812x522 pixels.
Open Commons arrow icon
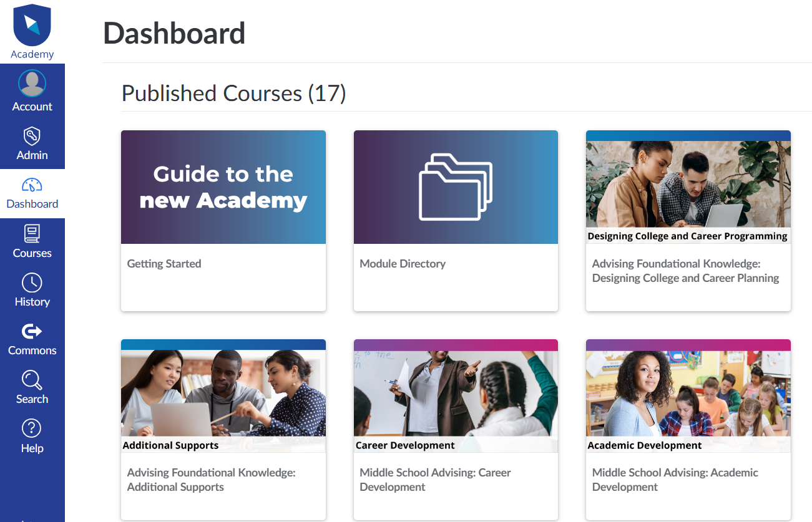[x=32, y=331]
